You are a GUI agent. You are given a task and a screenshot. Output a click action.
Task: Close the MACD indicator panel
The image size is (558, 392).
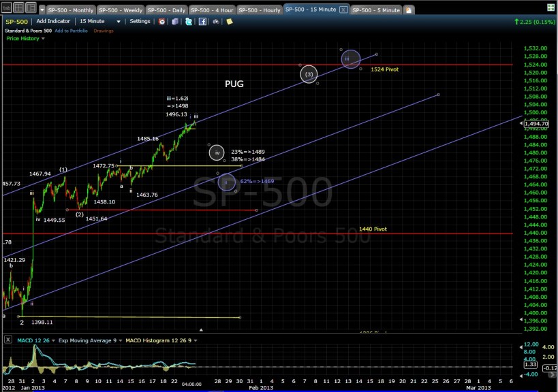(7, 340)
